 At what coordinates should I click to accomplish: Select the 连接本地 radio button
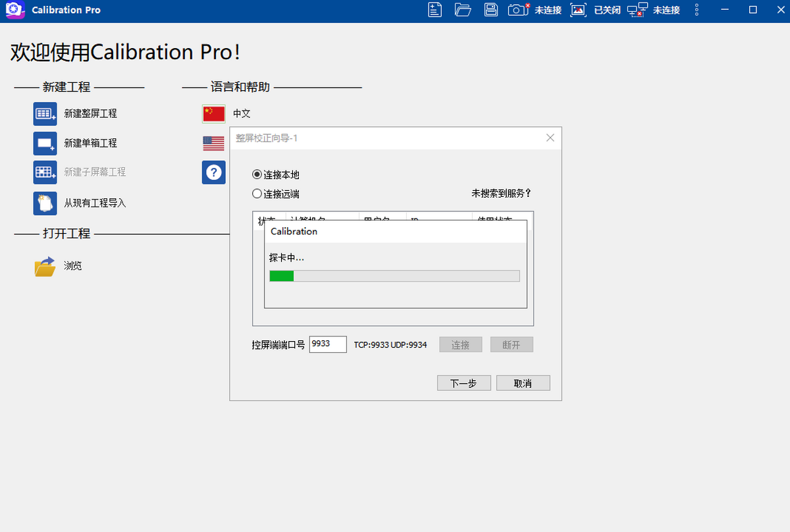pyautogui.click(x=257, y=174)
